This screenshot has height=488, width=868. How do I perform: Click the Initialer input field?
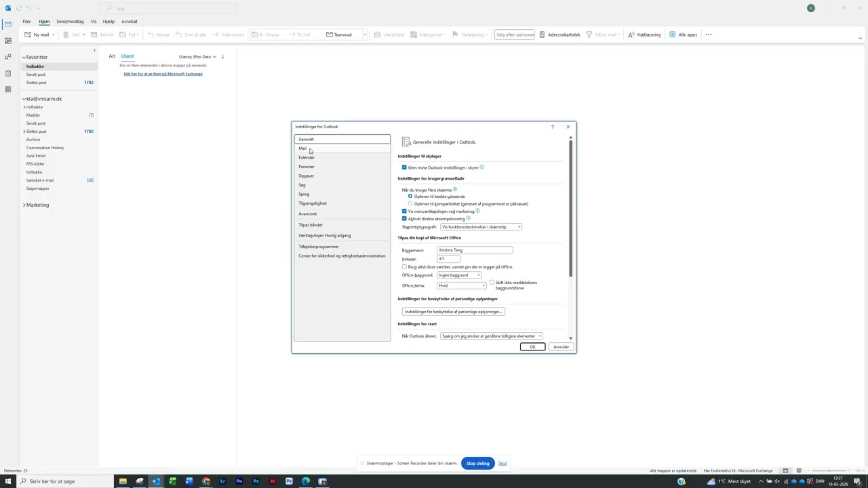click(x=449, y=259)
